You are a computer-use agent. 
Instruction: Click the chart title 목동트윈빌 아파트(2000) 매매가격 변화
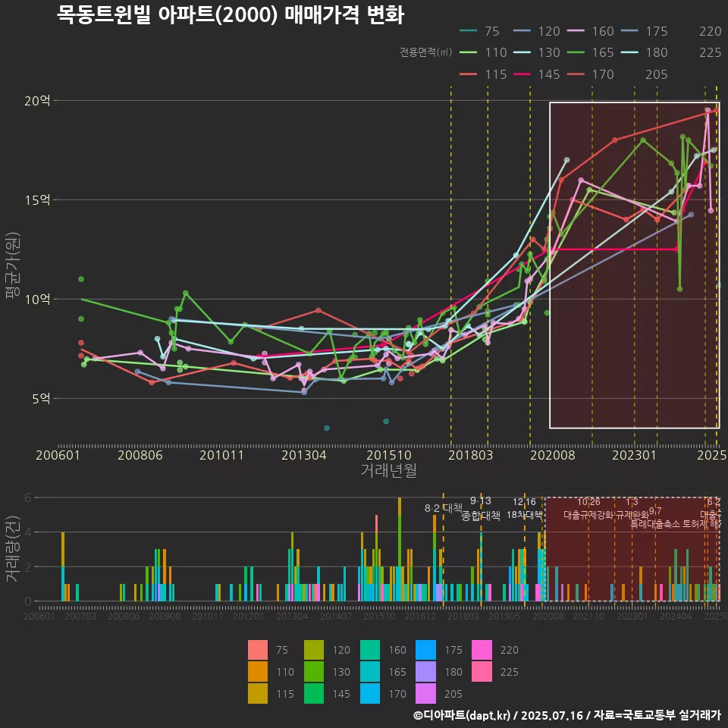[231, 15]
